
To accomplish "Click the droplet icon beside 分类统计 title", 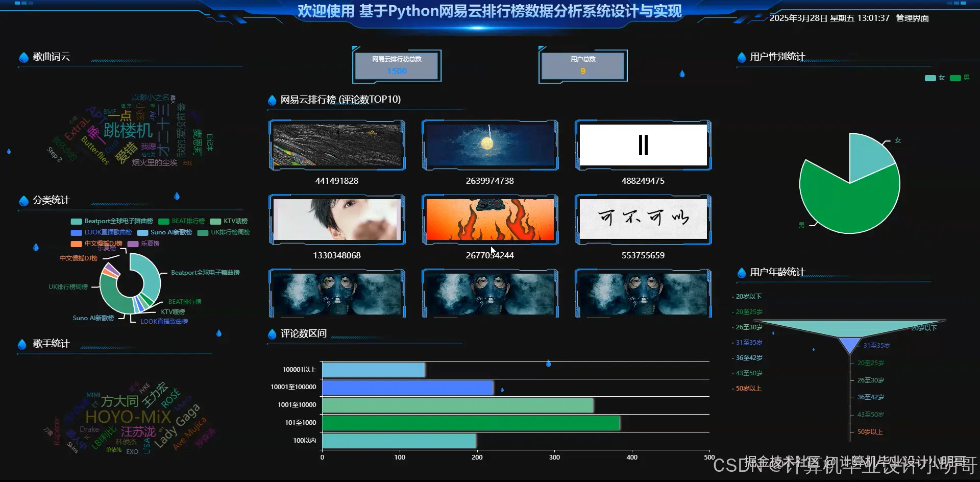I will coord(23,201).
